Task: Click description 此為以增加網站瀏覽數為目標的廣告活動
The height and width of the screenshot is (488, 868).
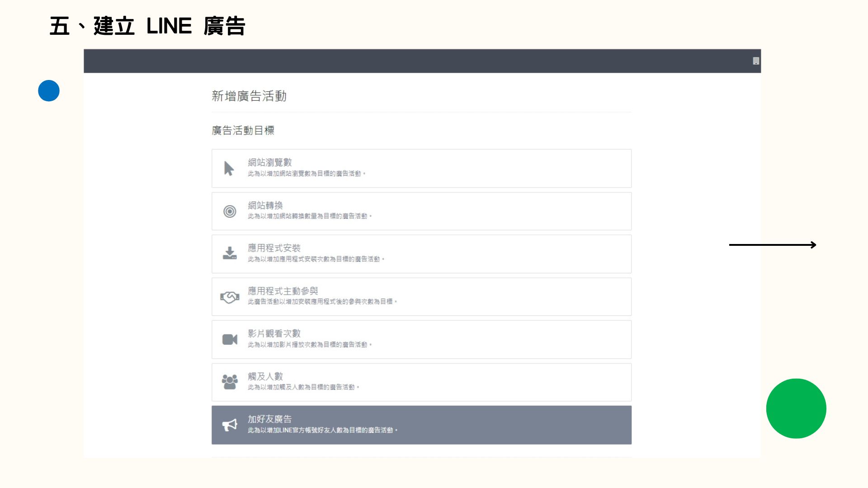Action: click(x=307, y=174)
